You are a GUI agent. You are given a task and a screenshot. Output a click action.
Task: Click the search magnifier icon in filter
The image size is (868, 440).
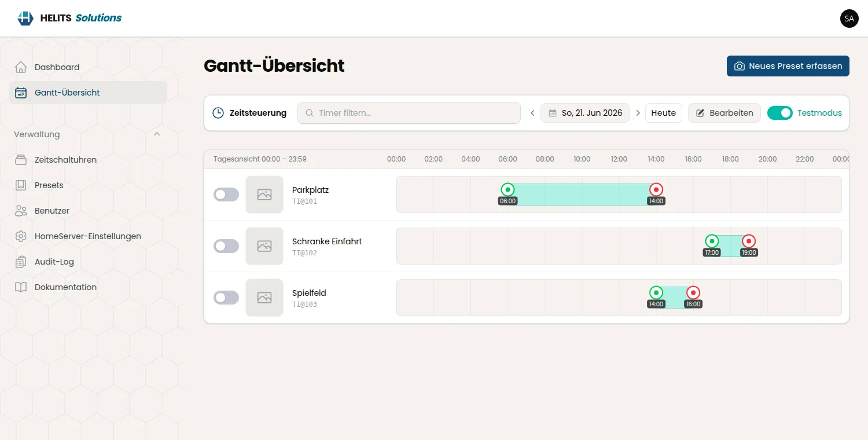click(x=310, y=113)
